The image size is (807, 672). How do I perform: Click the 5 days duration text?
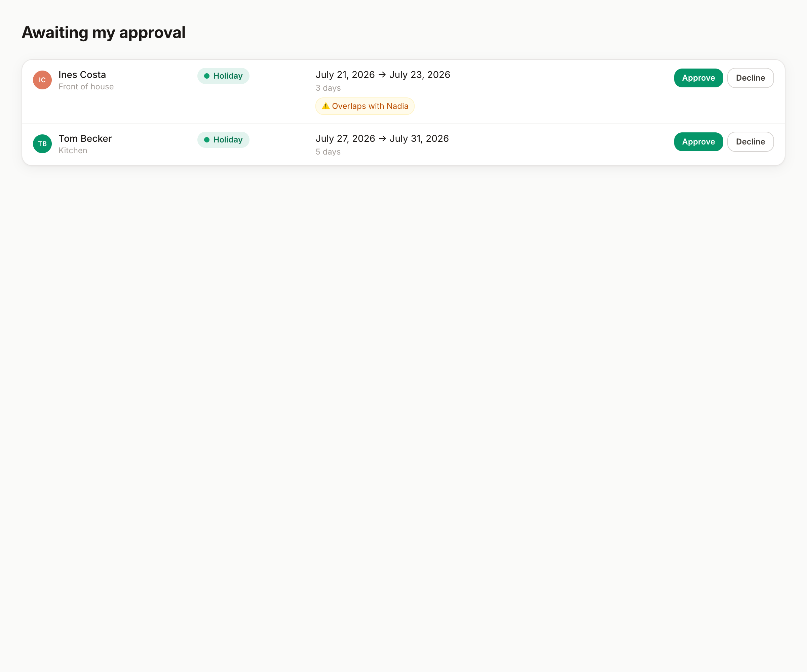tap(328, 152)
